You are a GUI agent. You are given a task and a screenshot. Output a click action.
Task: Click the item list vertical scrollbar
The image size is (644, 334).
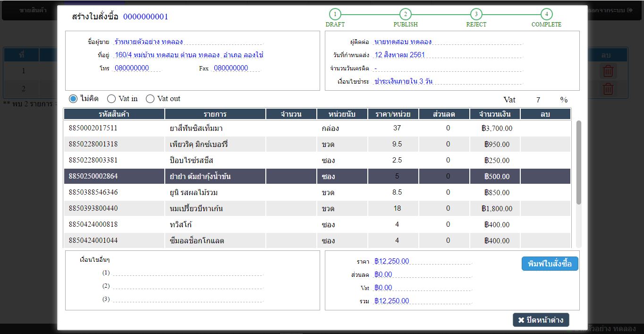coord(579,163)
